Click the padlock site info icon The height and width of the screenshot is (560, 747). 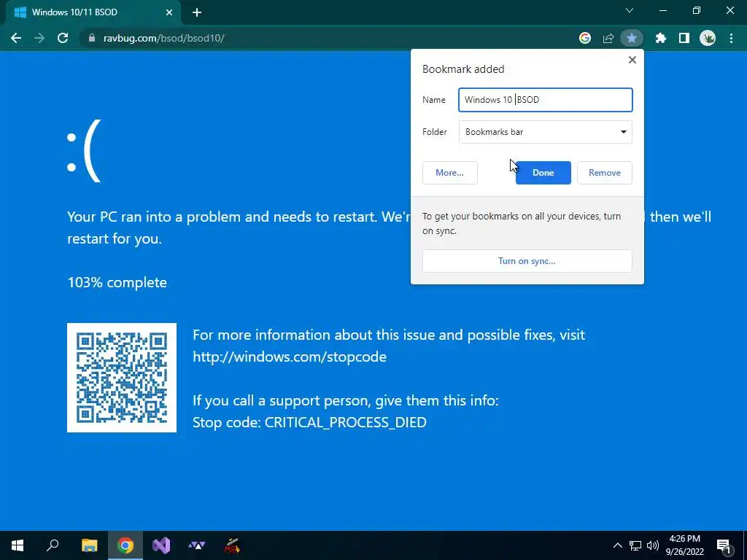[x=92, y=38]
